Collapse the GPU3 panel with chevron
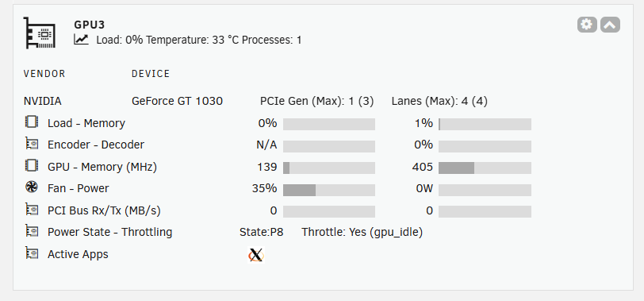Screen dimensions: 644x301 (611, 25)
